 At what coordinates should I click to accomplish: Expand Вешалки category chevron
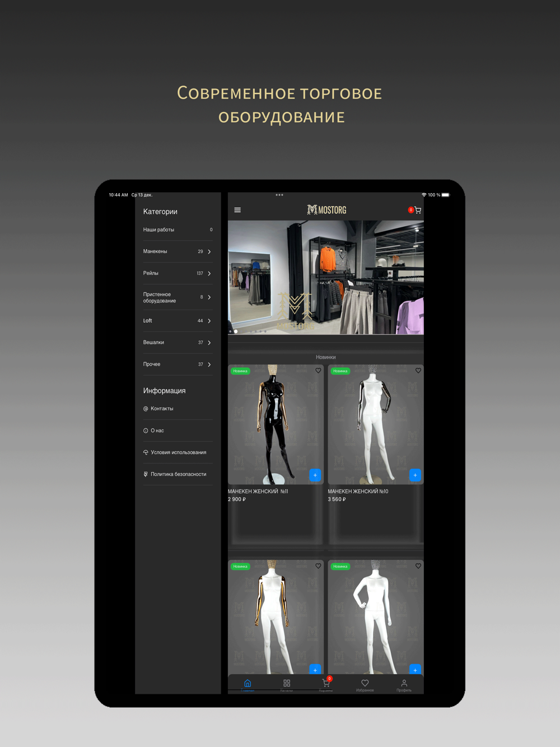pos(209,343)
